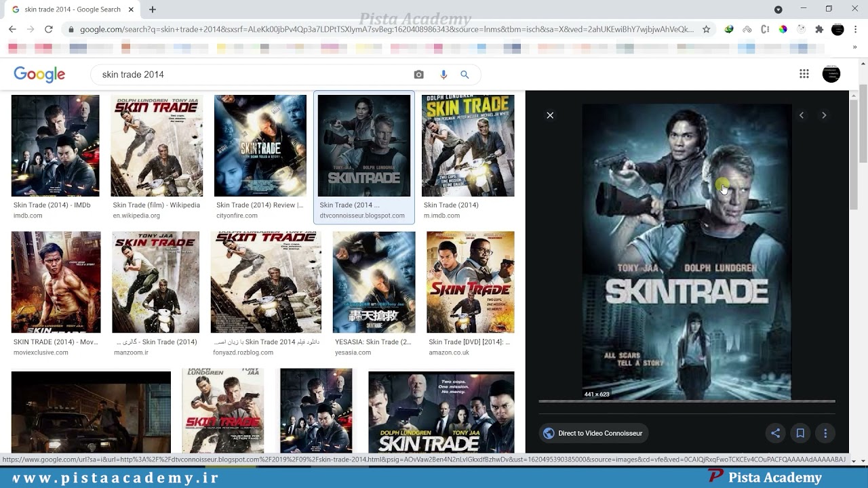This screenshot has width=868, height=488.
Task: Open the poster thumbnail for the fonyazd.rozblog.com result
Action: pos(266,283)
